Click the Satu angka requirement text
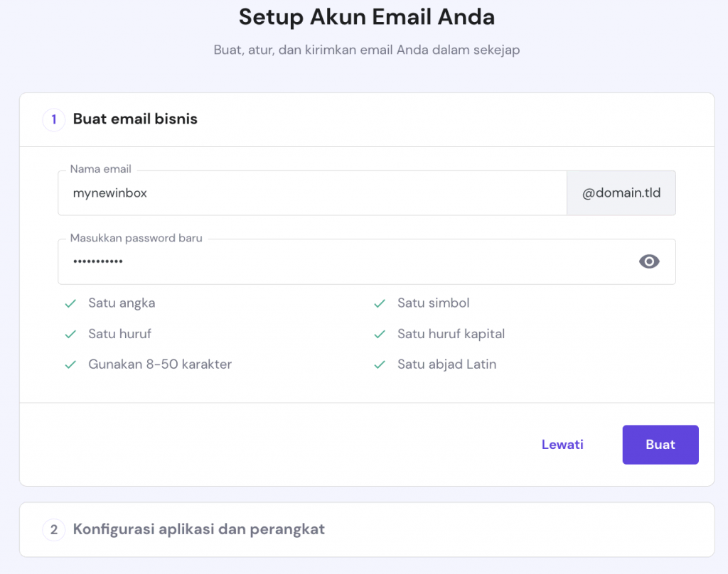Image resolution: width=728 pixels, height=574 pixels. coord(122,303)
